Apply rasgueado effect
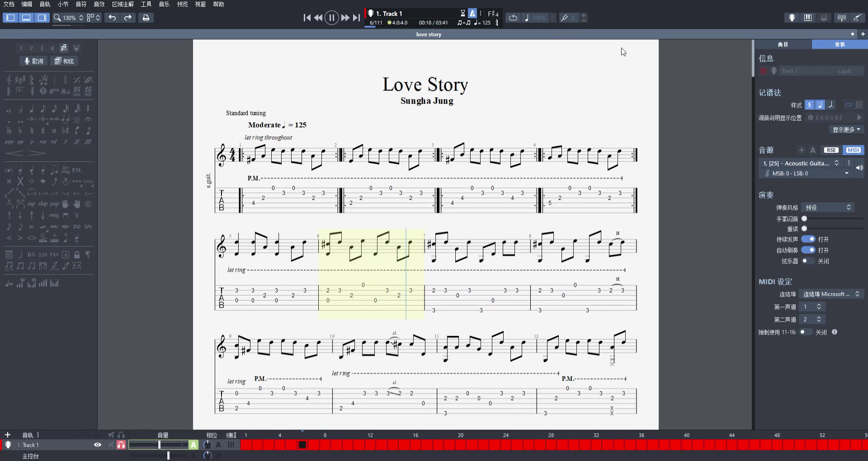The height and width of the screenshot is (461, 868). [x=54, y=215]
